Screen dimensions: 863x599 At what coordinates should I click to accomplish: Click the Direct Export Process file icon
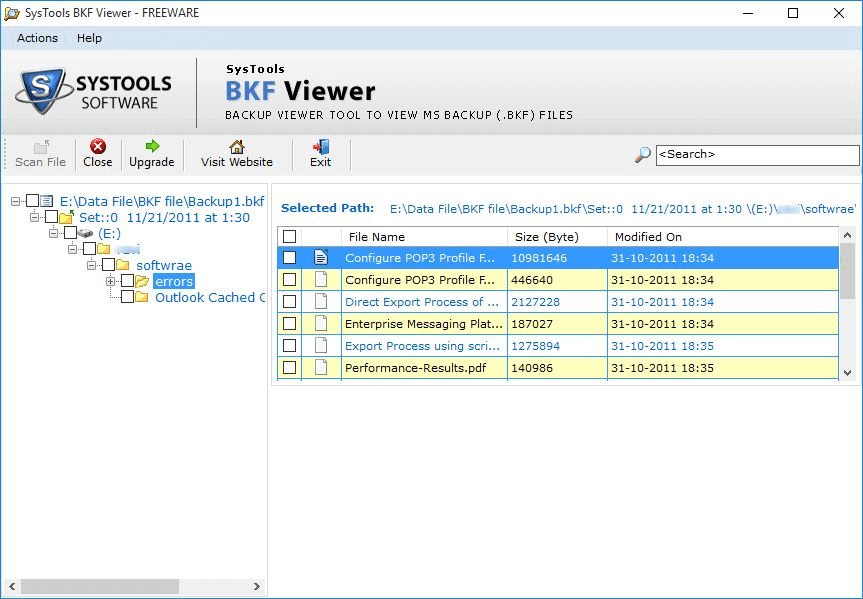321,302
